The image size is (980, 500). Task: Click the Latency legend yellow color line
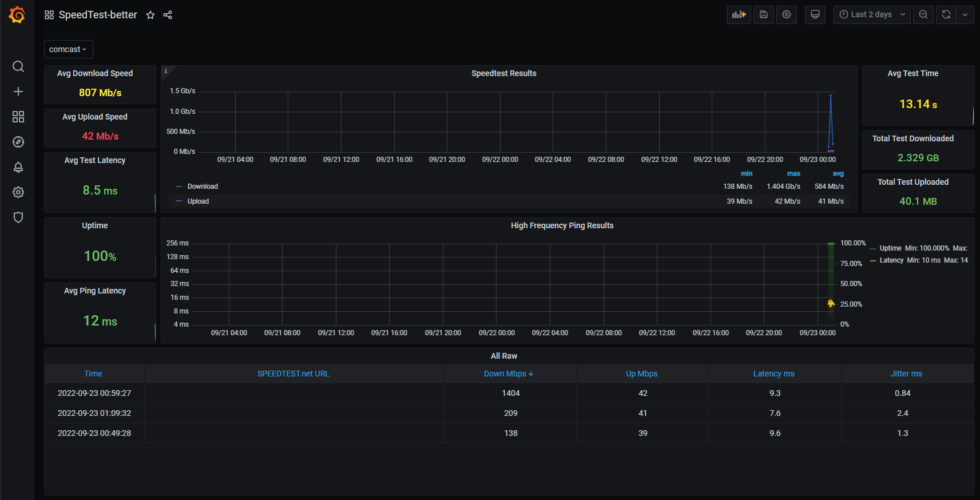pos(873,260)
